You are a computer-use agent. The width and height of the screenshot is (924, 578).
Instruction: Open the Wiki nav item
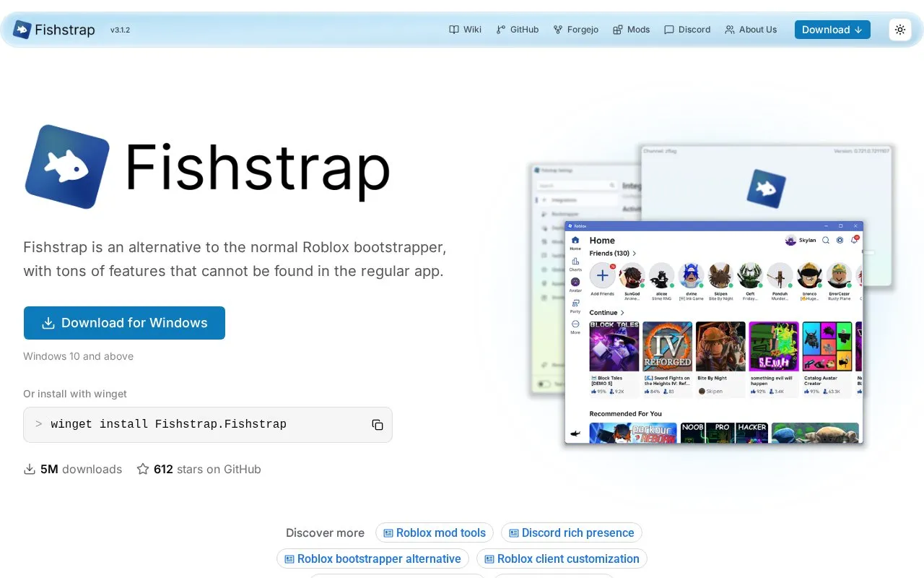[465, 30]
